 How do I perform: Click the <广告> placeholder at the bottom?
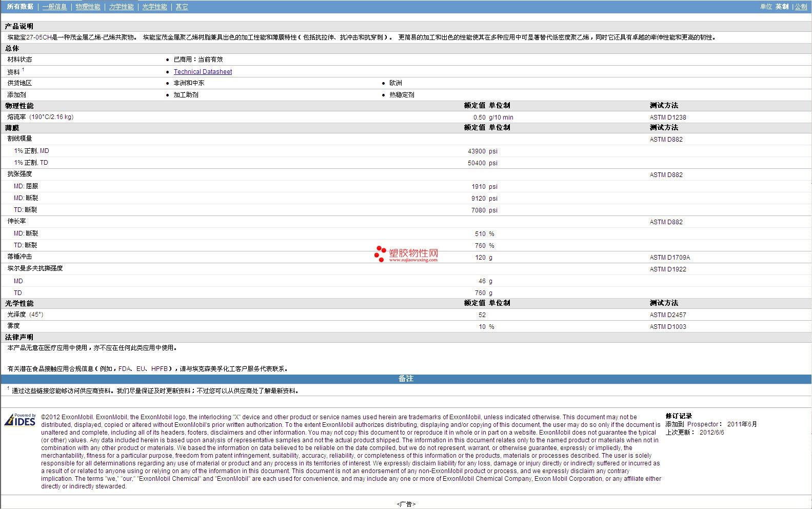pos(406,504)
